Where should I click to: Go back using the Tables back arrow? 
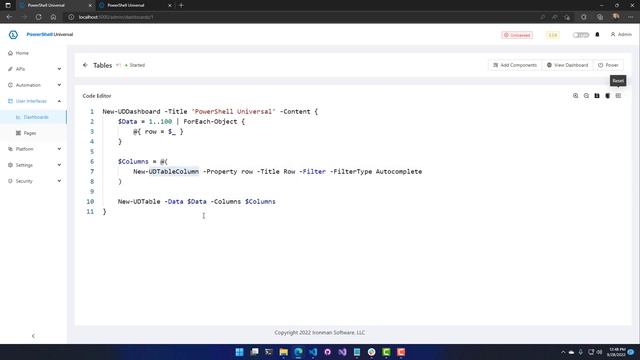point(85,65)
